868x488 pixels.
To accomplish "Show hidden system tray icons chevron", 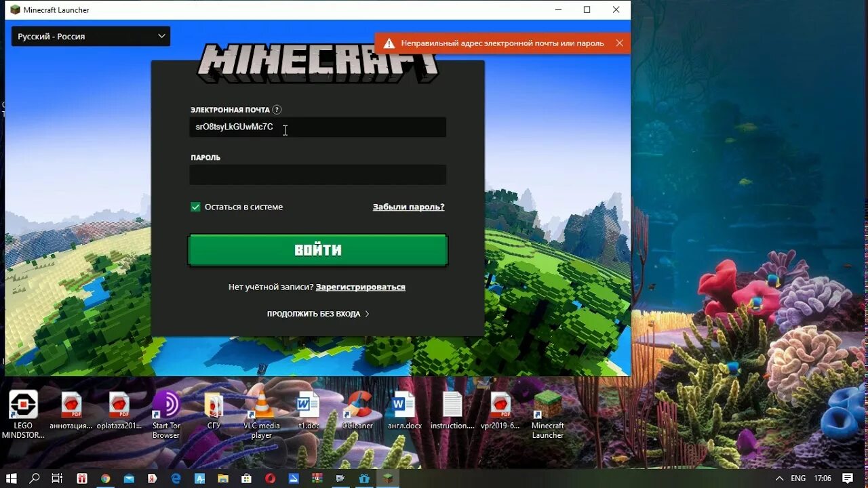I will pos(779,478).
